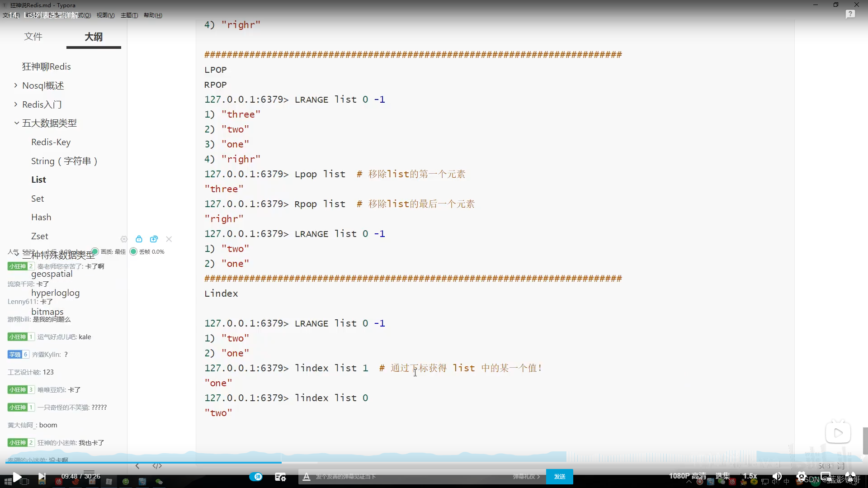Open the video player settings gear
The height and width of the screenshot is (488, 868).
[801, 476]
